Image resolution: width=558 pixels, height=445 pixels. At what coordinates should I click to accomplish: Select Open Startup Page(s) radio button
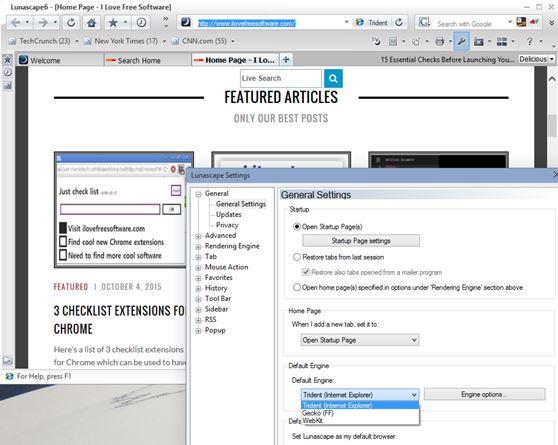(x=297, y=227)
